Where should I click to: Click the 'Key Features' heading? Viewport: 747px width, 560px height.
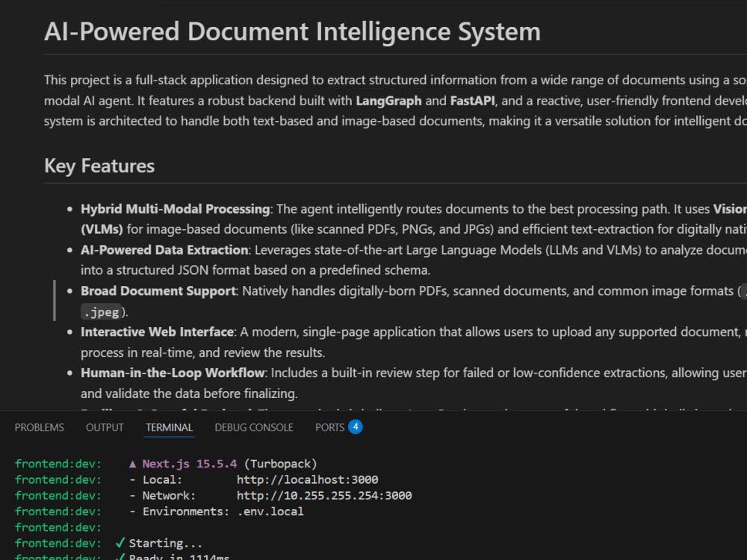pos(99,167)
